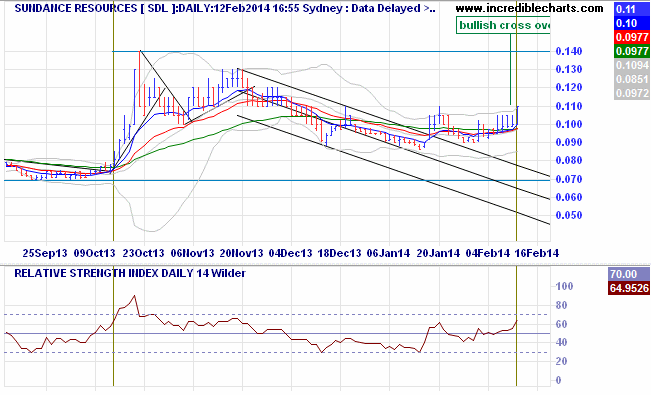Click the 23Oct13 date label

(x=143, y=253)
